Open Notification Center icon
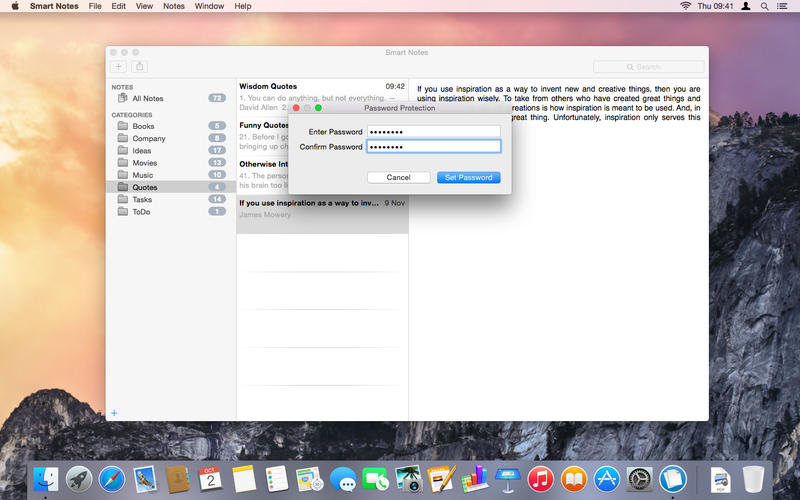The height and width of the screenshot is (500, 800). (x=782, y=6)
